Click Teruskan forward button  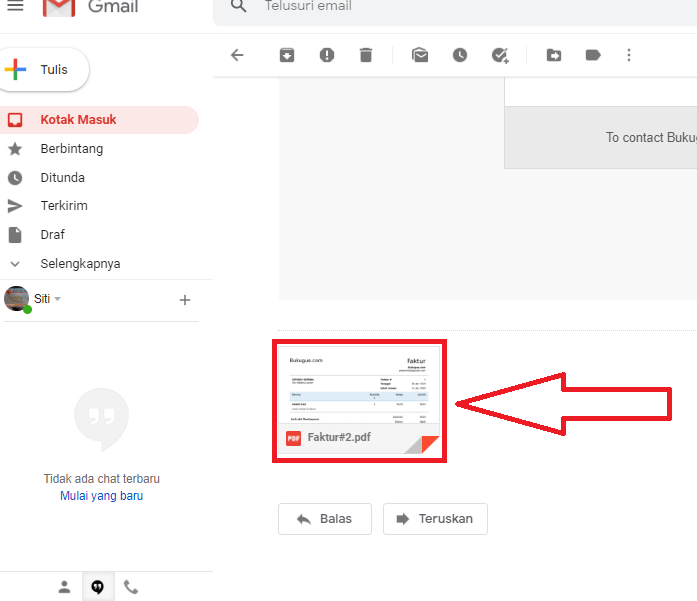point(435,519)
